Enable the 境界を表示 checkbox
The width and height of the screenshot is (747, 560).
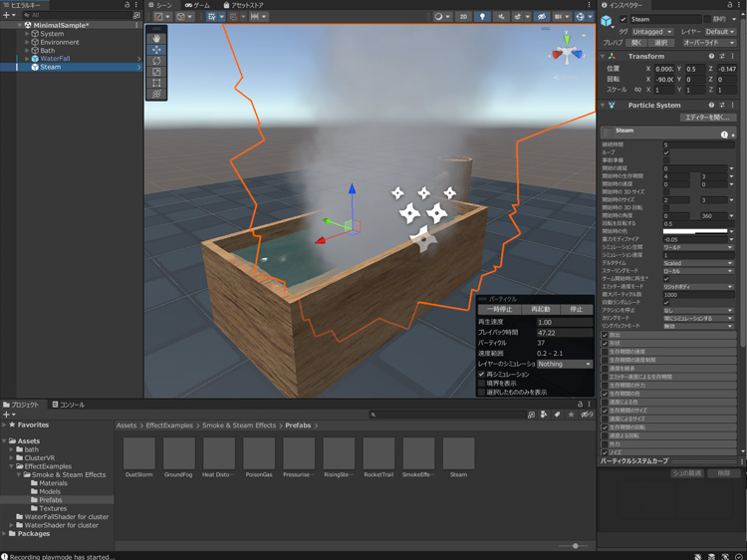click(482, 384)
